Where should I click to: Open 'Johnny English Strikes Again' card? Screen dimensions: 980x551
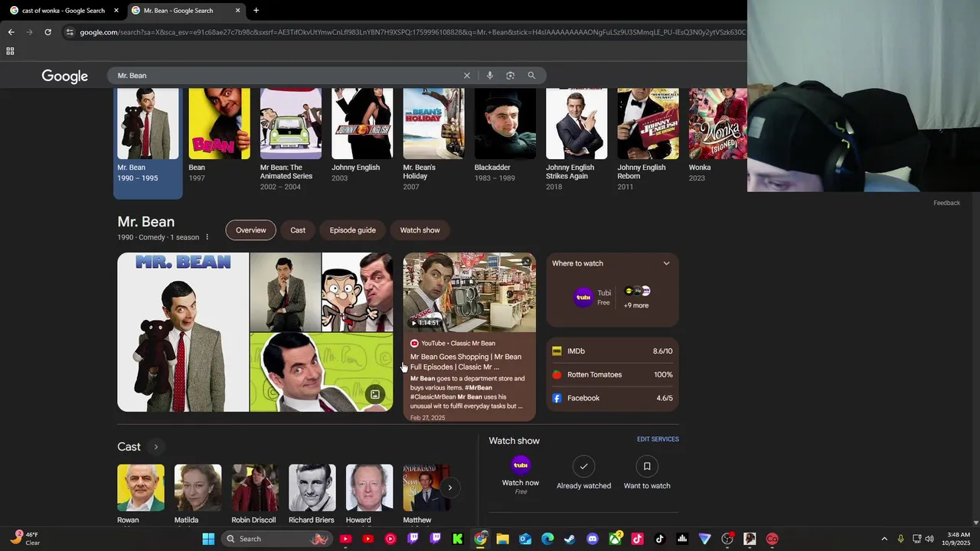[x=577, y=139]
